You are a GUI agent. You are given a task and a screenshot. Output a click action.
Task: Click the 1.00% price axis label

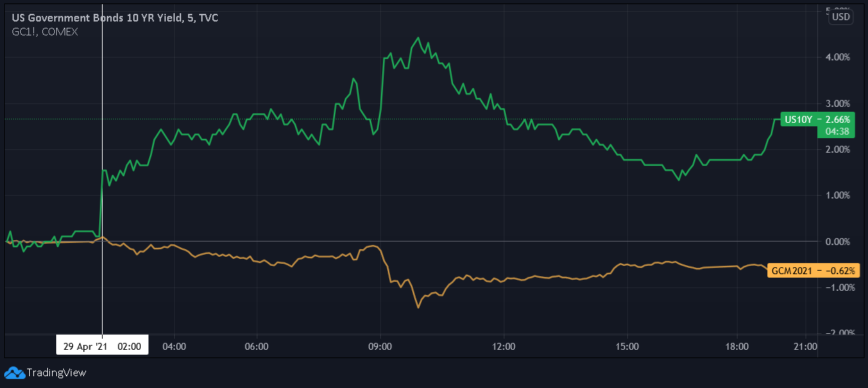(x=837, y=195)
